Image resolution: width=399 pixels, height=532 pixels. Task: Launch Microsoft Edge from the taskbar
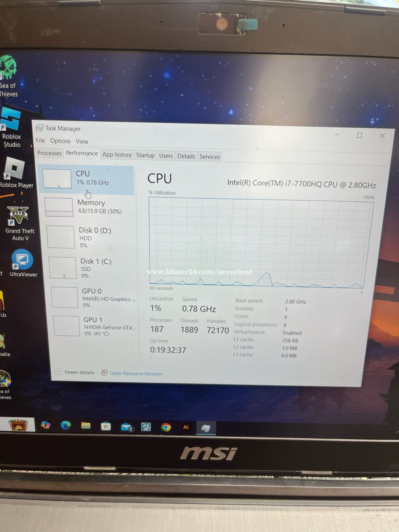point(66,425)
